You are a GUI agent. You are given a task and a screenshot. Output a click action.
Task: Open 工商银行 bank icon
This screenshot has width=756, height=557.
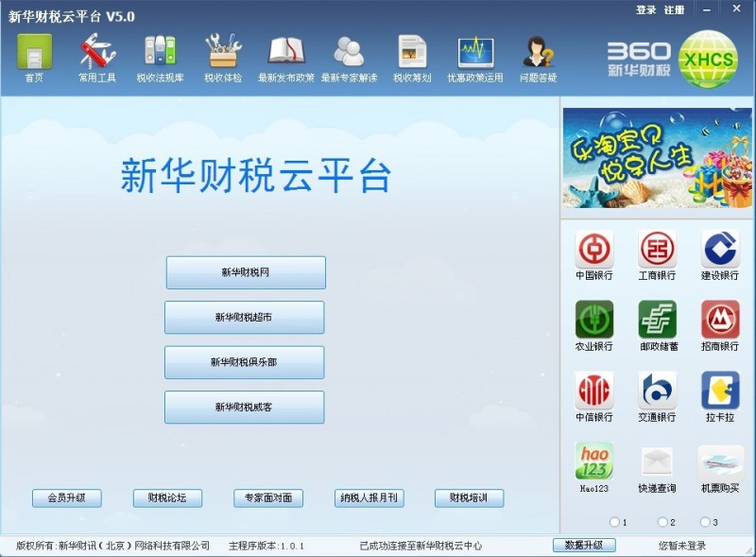coord(657,249)
